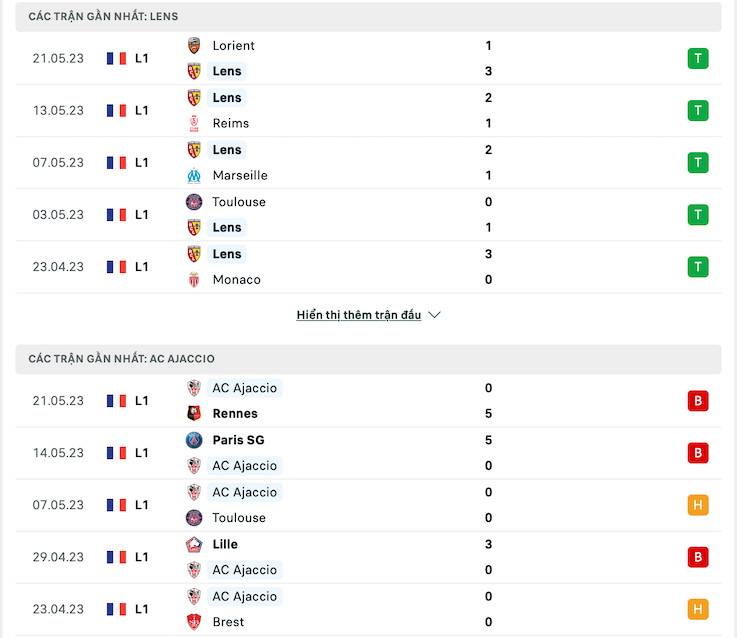Expand more matches with the chevron arrow
The width and height of the screenshot is (737, 638).
435,315
